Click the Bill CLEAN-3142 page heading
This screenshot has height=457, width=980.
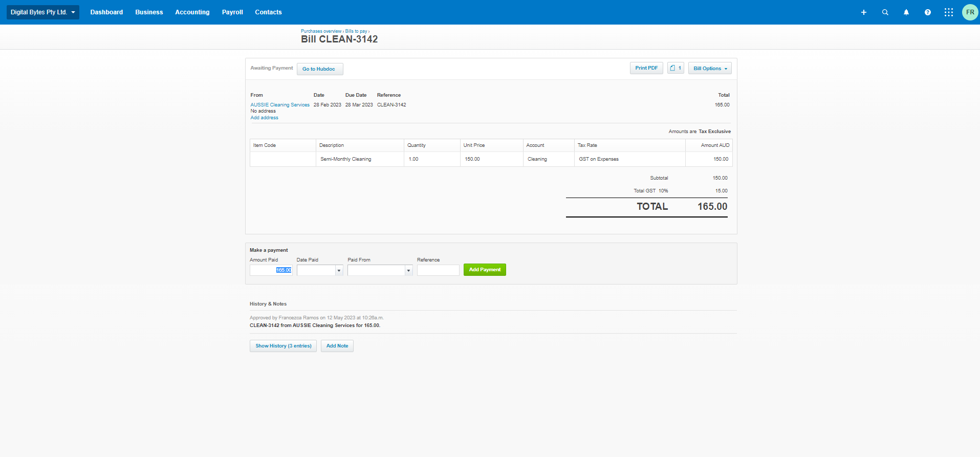click(339, 39)
